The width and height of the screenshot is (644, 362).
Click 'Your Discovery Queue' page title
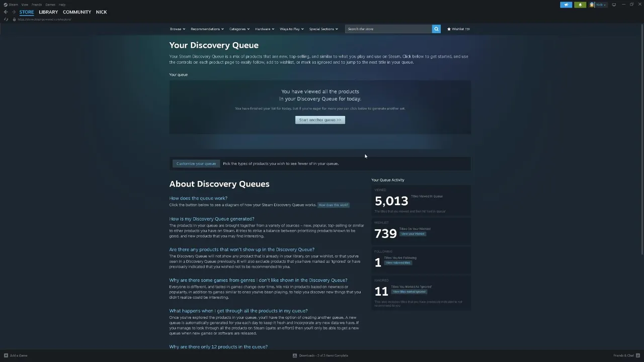[214, 45]
